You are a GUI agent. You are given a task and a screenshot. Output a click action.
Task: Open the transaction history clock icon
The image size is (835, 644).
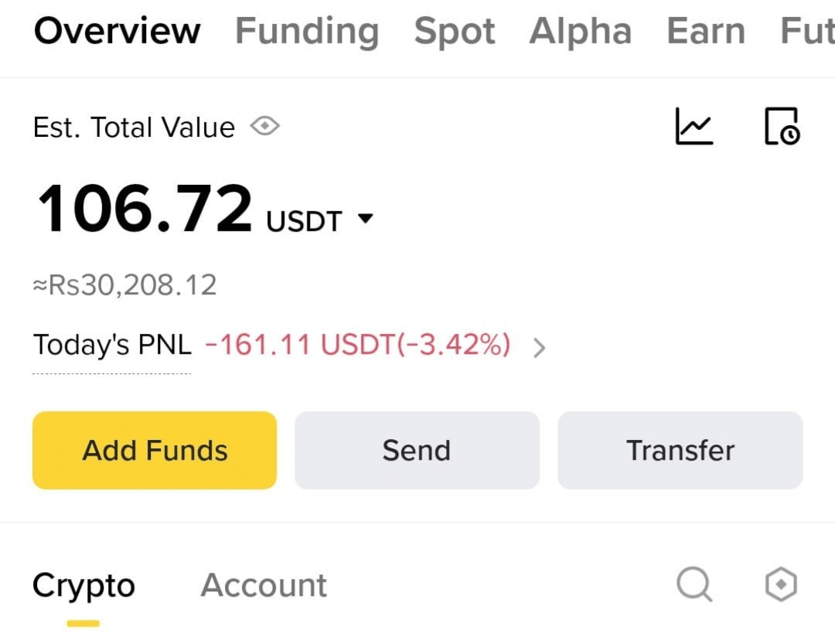782,126
